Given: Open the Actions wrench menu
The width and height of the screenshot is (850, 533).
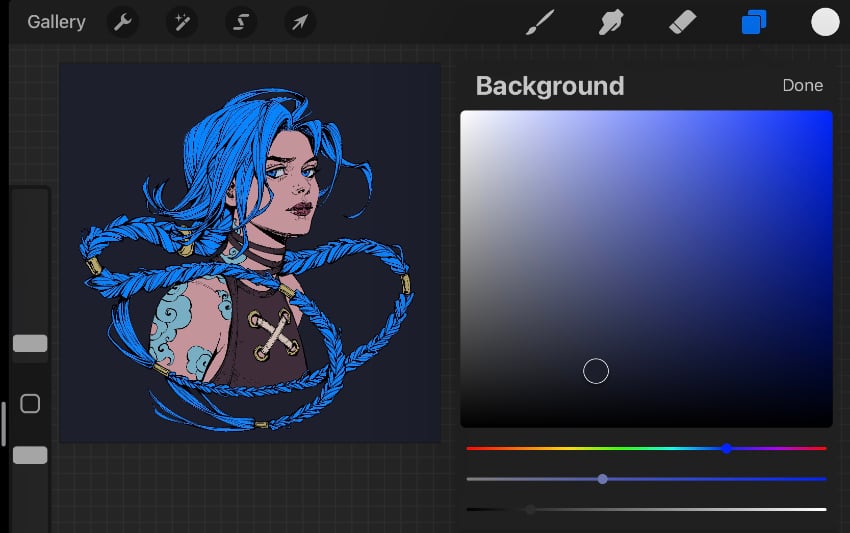Looking at the screenshot, I should tap(123, 22).
